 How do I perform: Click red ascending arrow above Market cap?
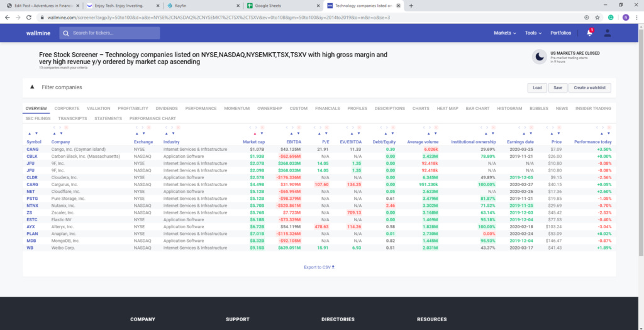click(x=255, y=133)
